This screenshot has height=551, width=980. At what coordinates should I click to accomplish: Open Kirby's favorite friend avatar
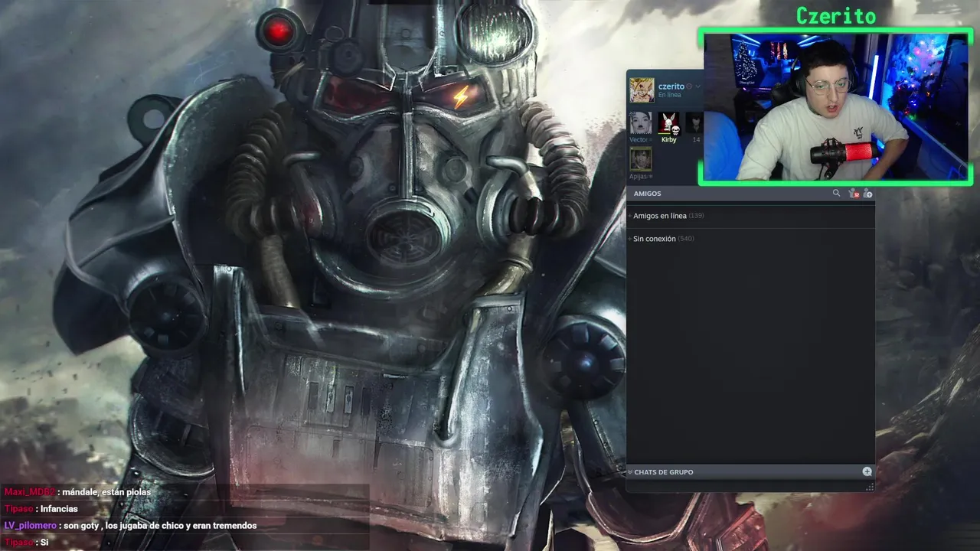coord(668,123)
